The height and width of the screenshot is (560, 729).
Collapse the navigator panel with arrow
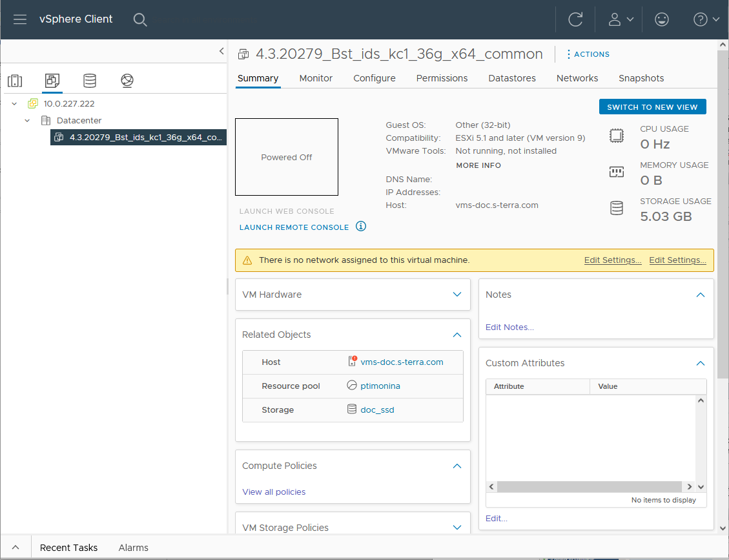coord(221,51)
